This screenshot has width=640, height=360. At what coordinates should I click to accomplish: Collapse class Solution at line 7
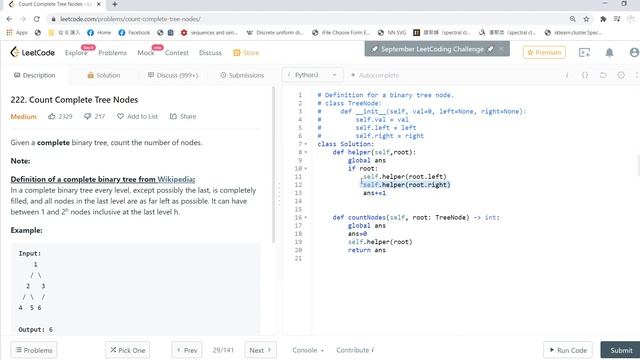(x=306, y=144)
